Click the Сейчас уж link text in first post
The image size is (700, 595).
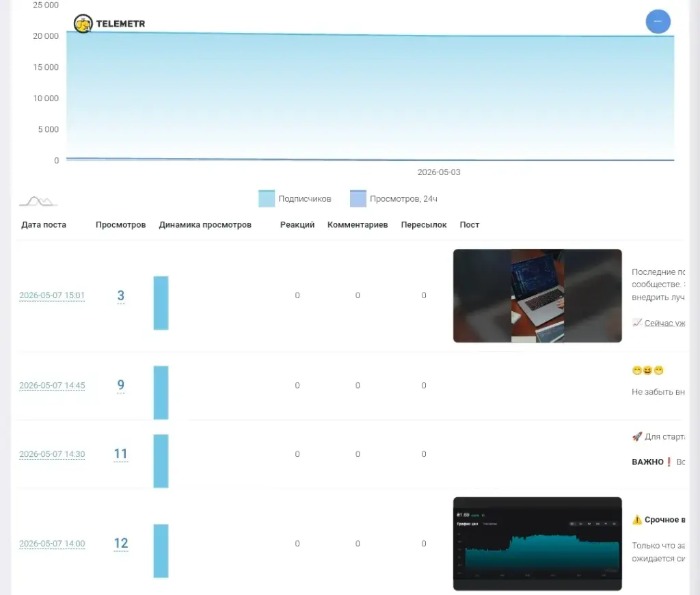pos(665,323)
